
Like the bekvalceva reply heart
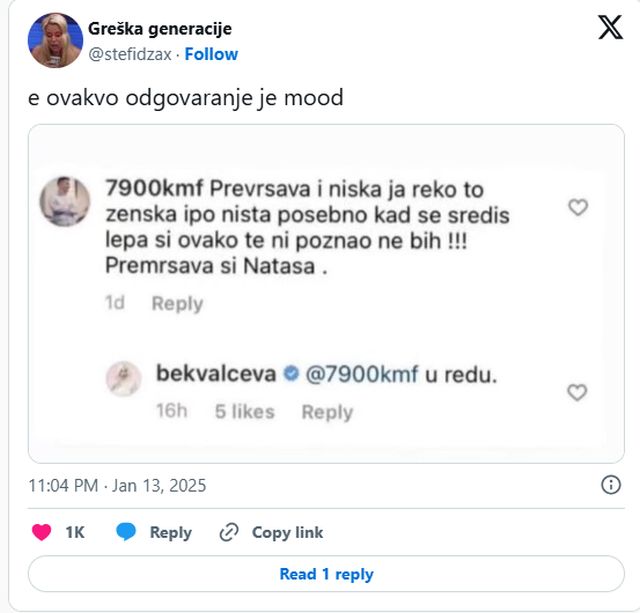577,392
